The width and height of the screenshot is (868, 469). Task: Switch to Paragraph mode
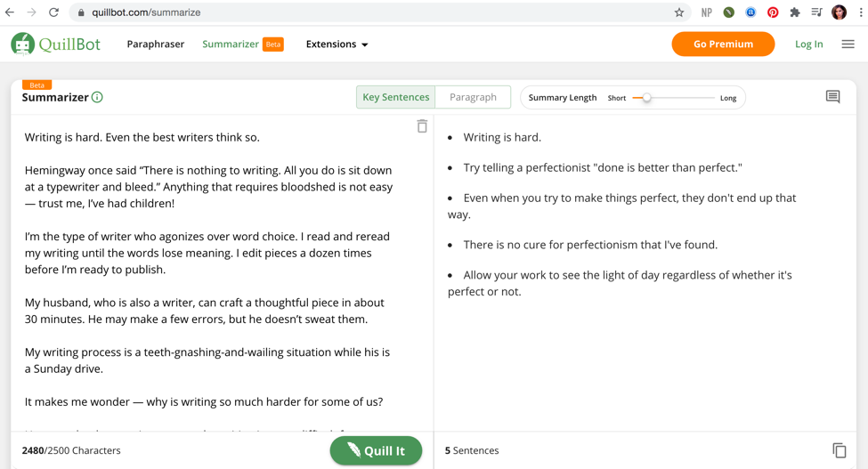[473, 97]
